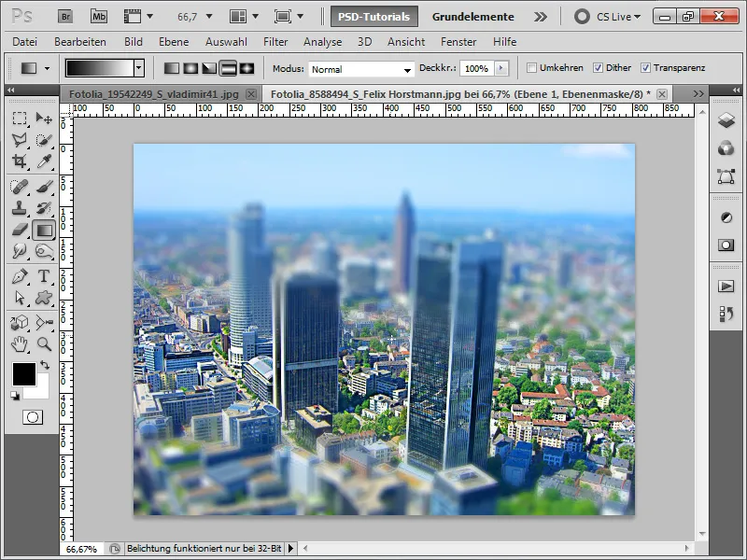
Task: Select the Polygonal Lasso tool
Action: (20, 140)
